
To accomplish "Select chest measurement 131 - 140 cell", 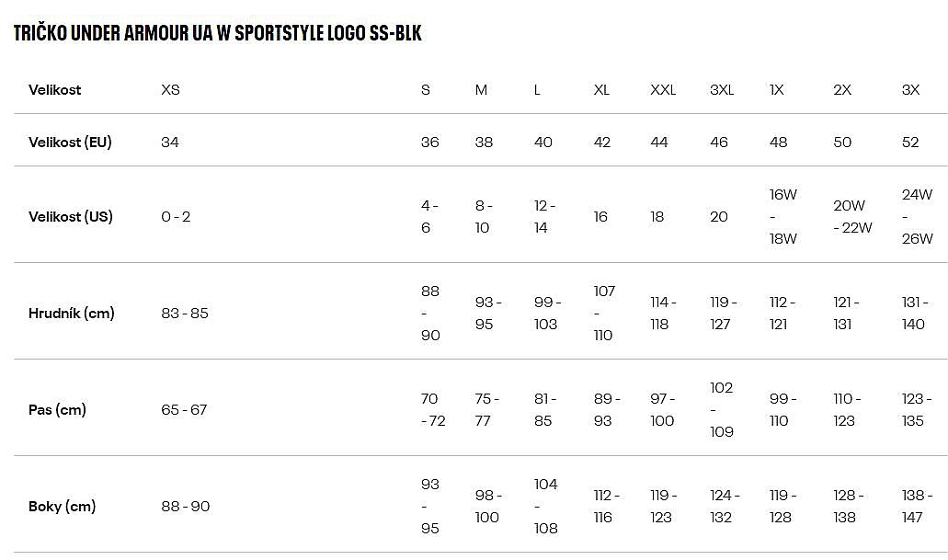I will pos(916,314).
